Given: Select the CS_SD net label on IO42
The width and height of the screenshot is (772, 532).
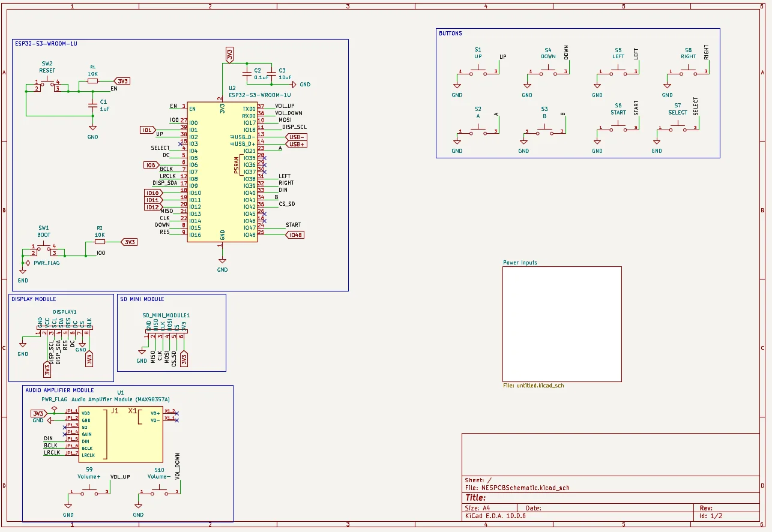Looking at the screenshot, I should coord(287,204).
